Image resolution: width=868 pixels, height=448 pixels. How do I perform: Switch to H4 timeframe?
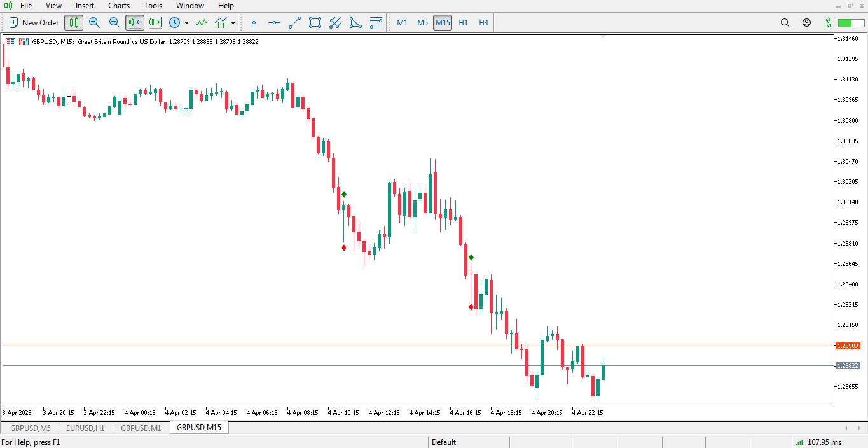[x=483, y=23]
